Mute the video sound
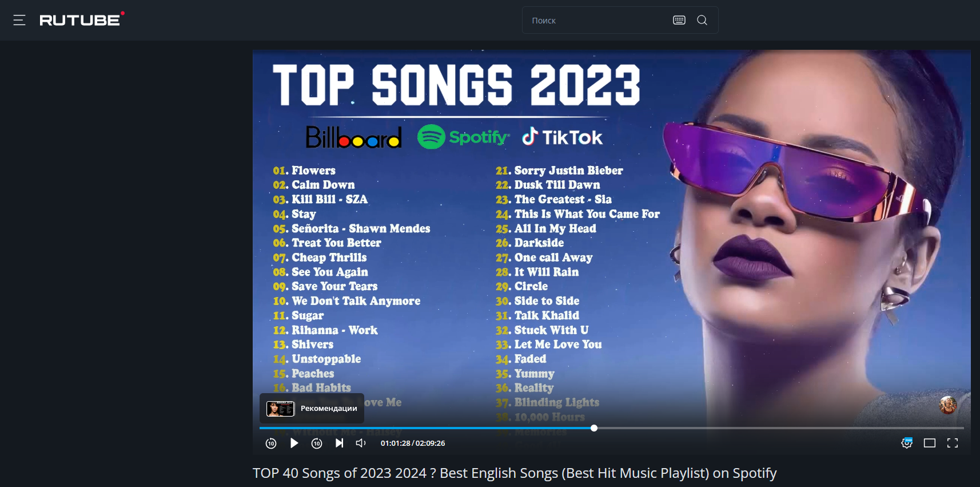The height and width of the screenshot is (487, 980). click(x=361, y=443)
